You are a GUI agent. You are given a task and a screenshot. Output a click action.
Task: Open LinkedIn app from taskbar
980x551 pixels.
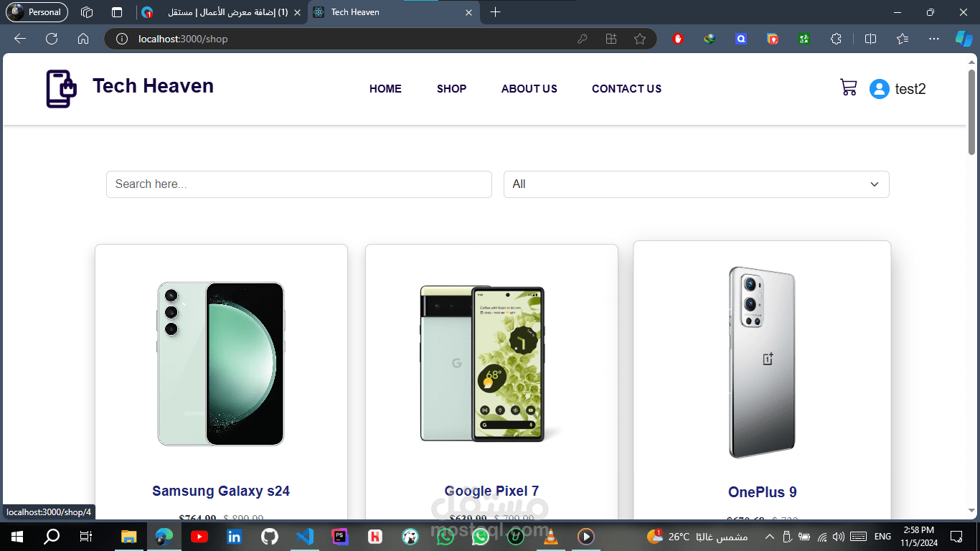point(234,536)
